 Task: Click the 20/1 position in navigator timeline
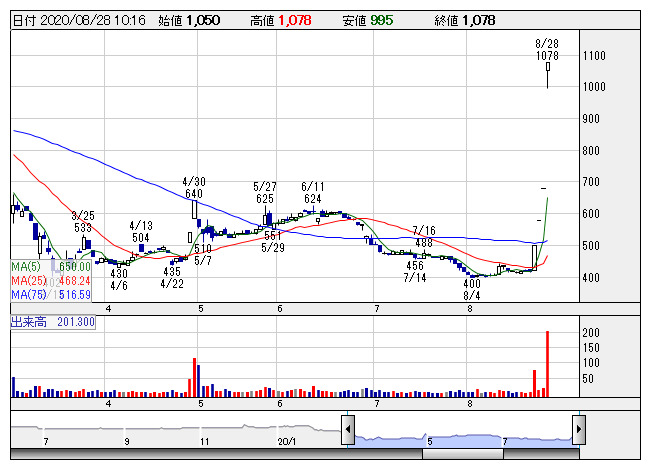(288, 441)
